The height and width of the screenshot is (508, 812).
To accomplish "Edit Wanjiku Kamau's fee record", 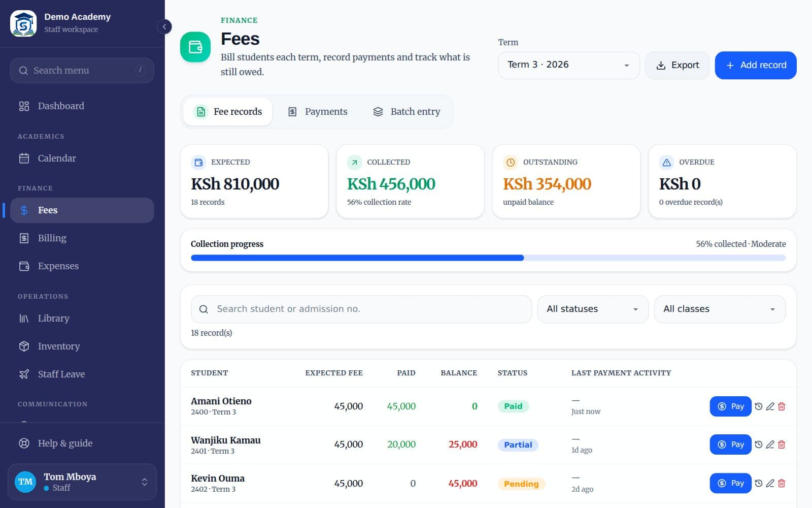I will [x=770, y=444].
